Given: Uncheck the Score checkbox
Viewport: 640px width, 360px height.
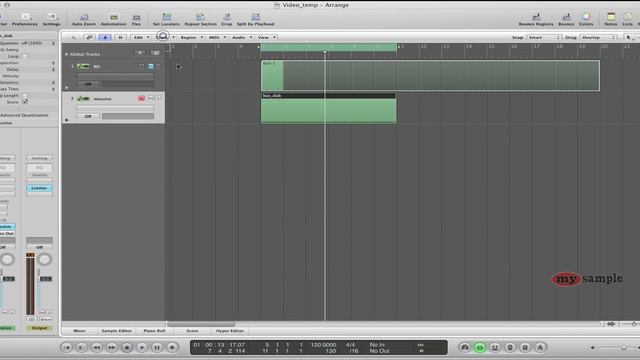Looking at the screenshot, I should [x=25, y=102].
